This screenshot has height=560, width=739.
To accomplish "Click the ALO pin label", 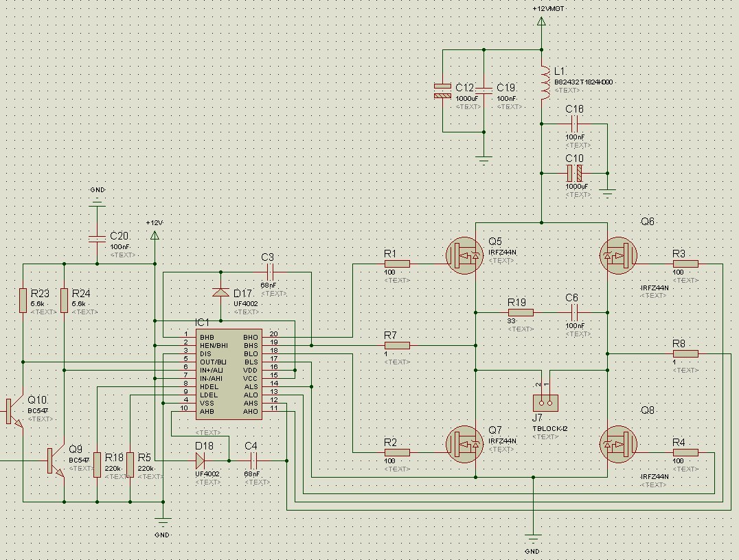I will 251,395.
